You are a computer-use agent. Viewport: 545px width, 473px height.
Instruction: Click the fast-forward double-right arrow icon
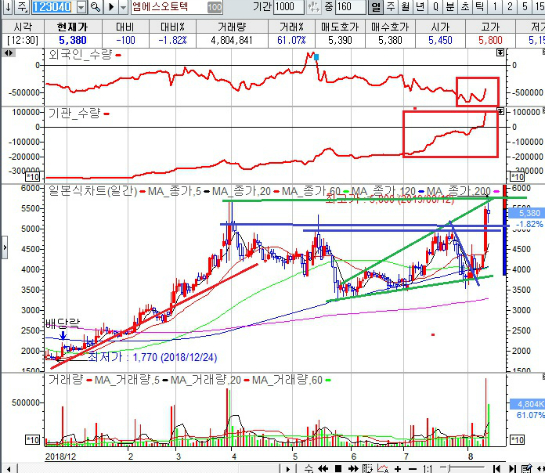point(353,468)
